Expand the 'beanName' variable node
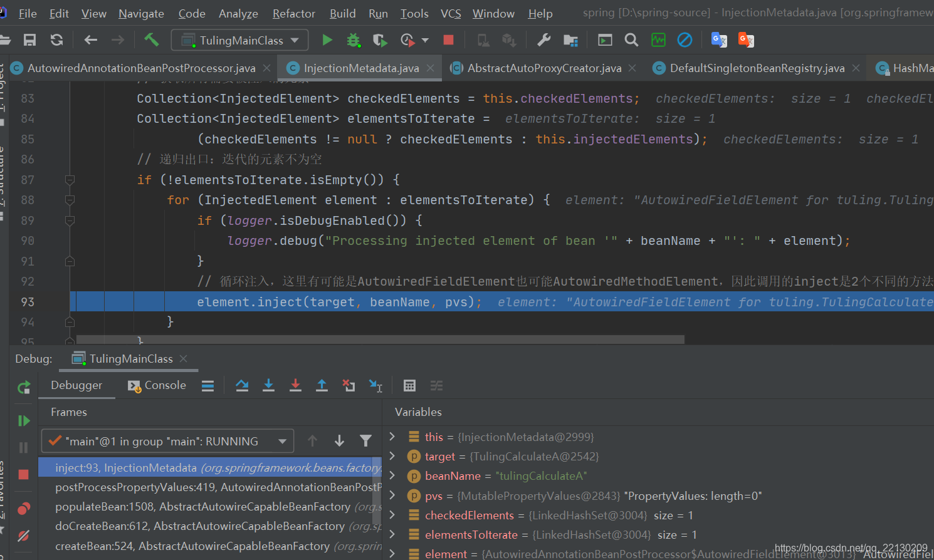 [x=392, y=475]
